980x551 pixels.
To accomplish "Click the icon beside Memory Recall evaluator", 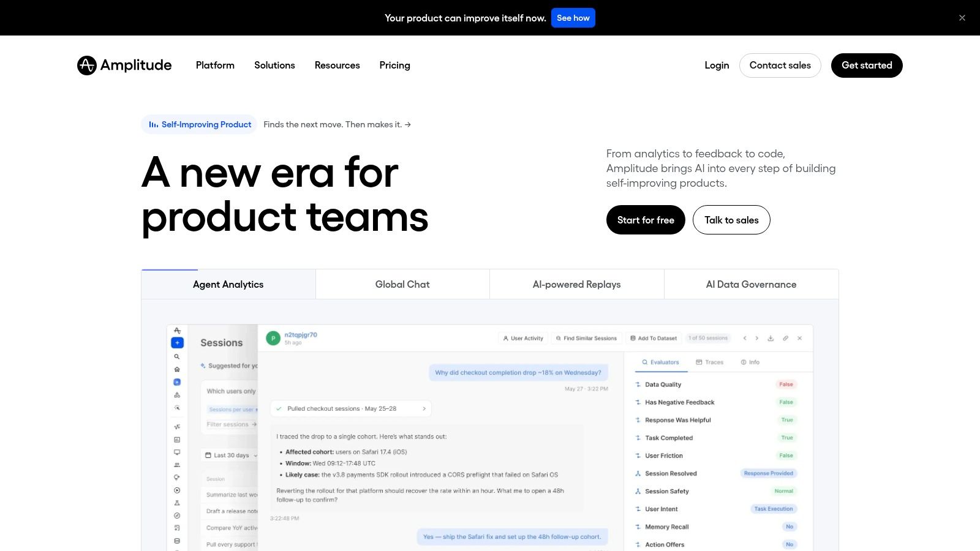I will (x=638, y=527).
